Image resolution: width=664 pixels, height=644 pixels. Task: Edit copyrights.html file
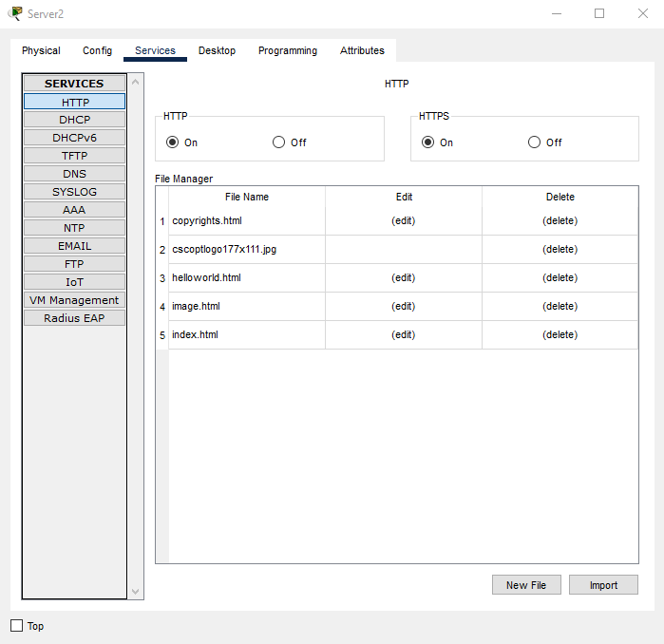(x=403, y=220)
